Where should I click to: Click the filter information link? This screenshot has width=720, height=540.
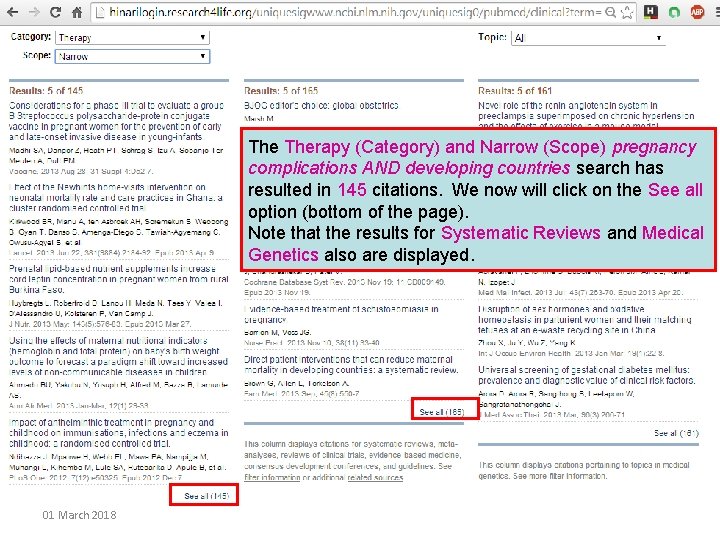point(272,478)
